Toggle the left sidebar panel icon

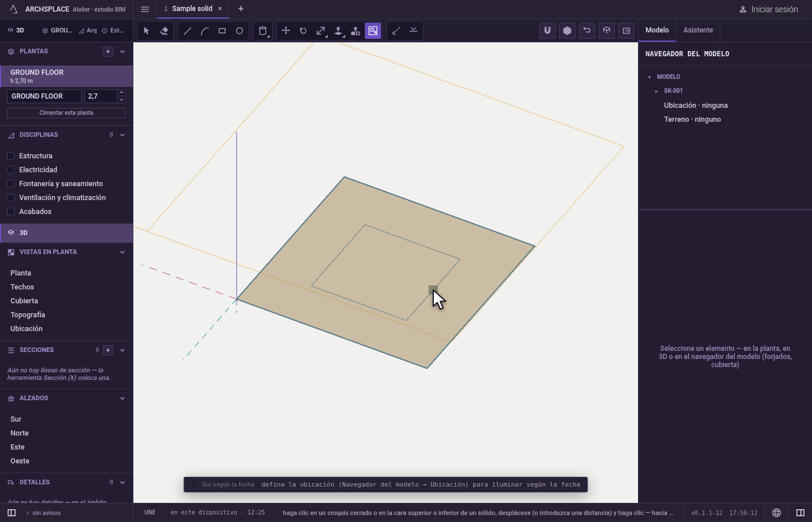tap(12, 513)
